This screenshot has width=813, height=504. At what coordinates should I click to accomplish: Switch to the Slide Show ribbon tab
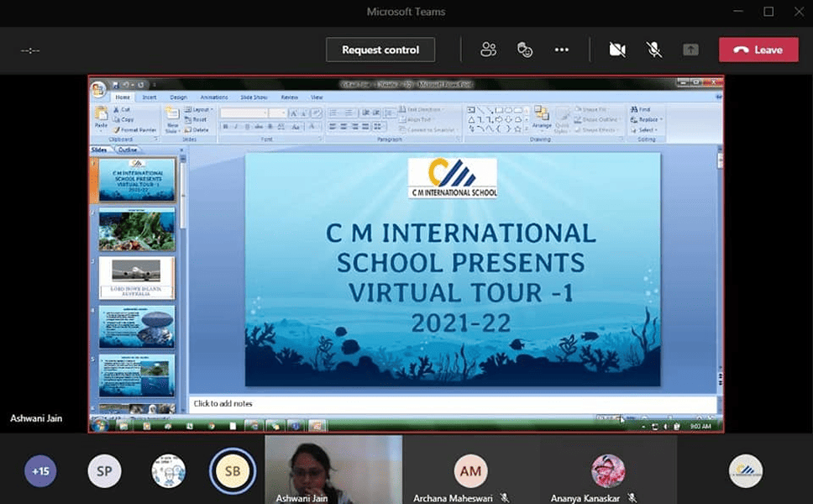click(x=254, y=97)
